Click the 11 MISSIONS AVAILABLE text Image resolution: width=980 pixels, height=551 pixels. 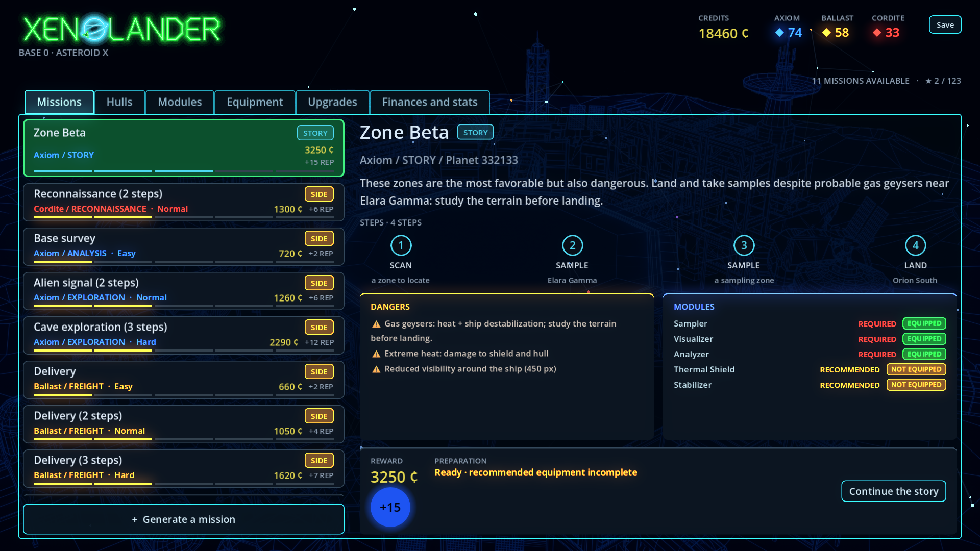[861, 81]
